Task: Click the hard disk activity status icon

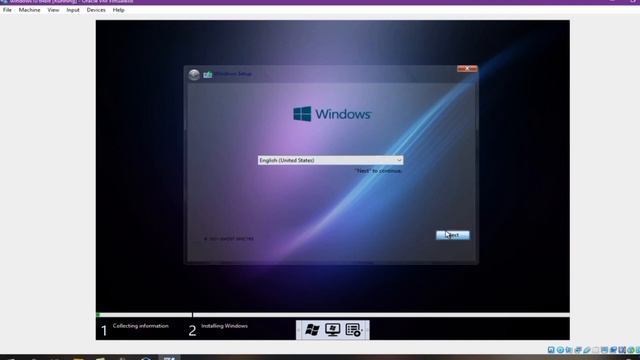Action: (551, 350)
